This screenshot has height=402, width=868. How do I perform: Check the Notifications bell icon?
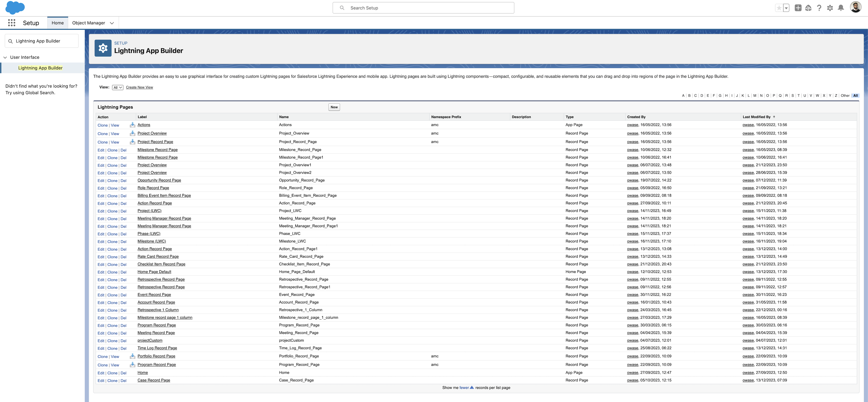pyautogui.click(x=841, y=7)
